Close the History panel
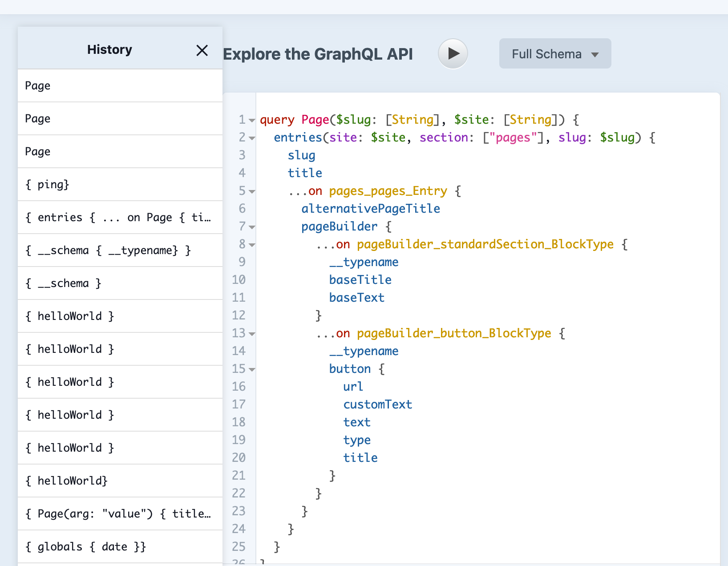 point(202,50)
